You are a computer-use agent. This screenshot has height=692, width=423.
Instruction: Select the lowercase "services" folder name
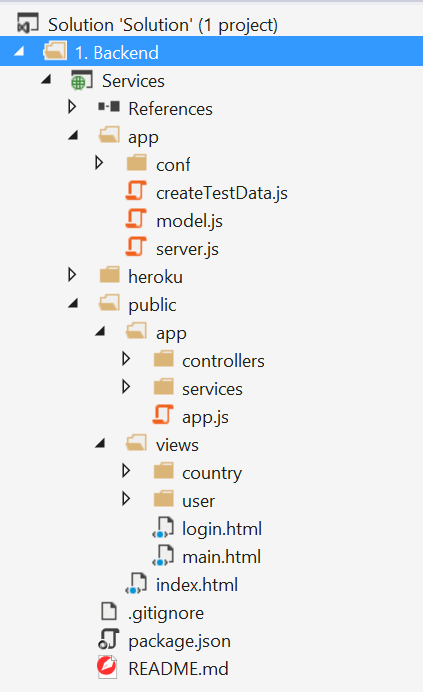[212, 389]
